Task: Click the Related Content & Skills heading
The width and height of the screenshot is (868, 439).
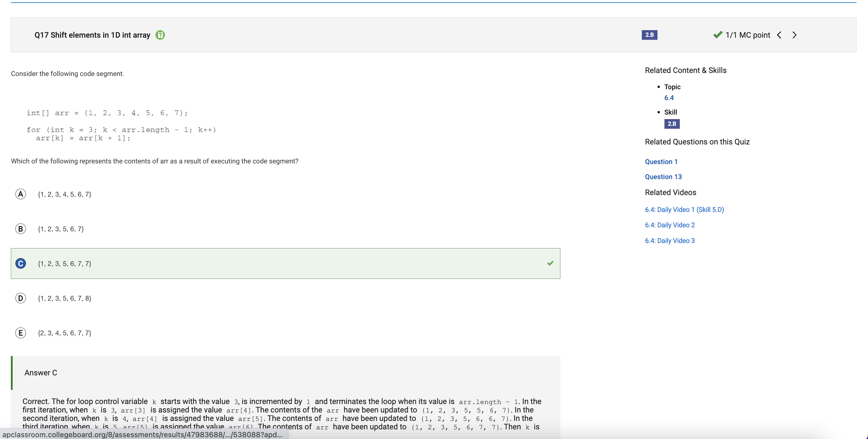Action: pyautogui.click(x=686, y=71)
